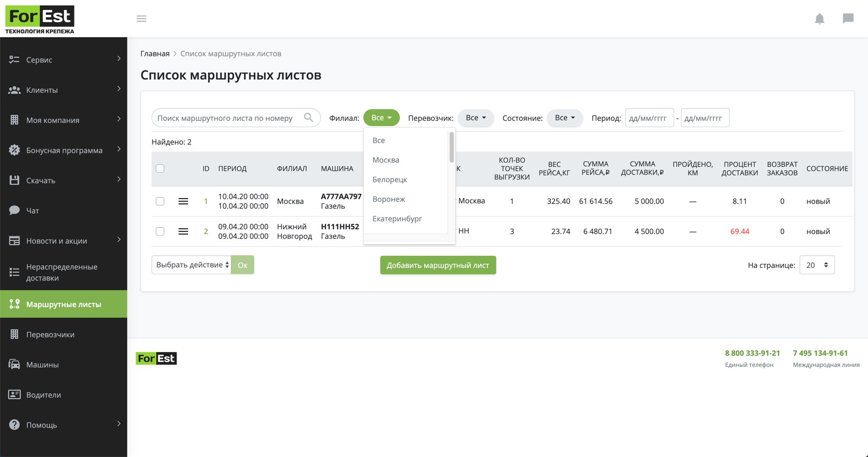Image resolution: width=868 pixels, height=457 pixels.
Task: Open row actions menu for Москва route
Action: [183, 201]
